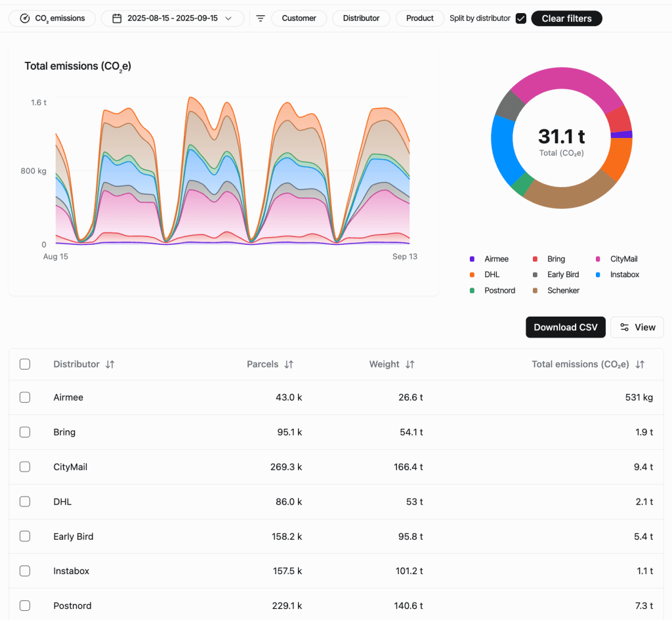Select the CityMail row checkbox
The image size is (672, 620).
click(25, 467)
